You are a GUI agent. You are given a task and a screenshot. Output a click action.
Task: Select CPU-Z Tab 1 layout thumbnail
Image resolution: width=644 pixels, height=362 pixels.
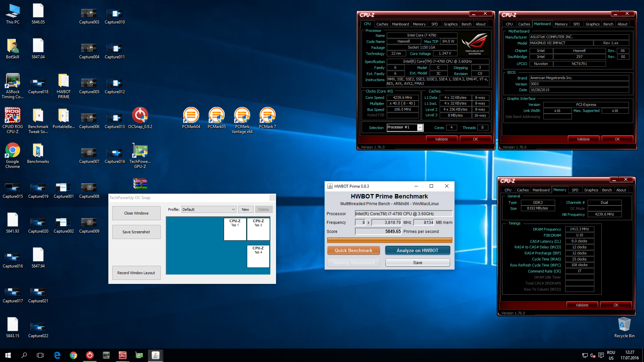tap(235, 229)
